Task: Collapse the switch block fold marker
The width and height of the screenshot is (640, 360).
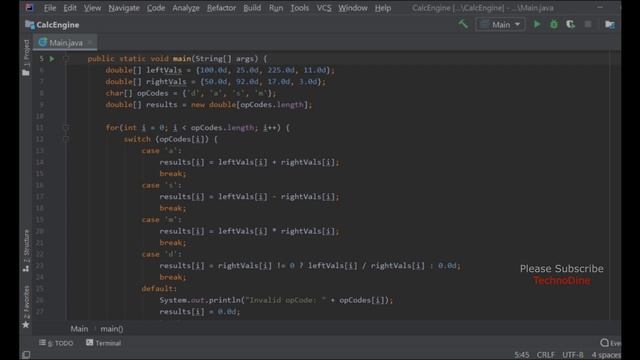Action: coord(66,139)
